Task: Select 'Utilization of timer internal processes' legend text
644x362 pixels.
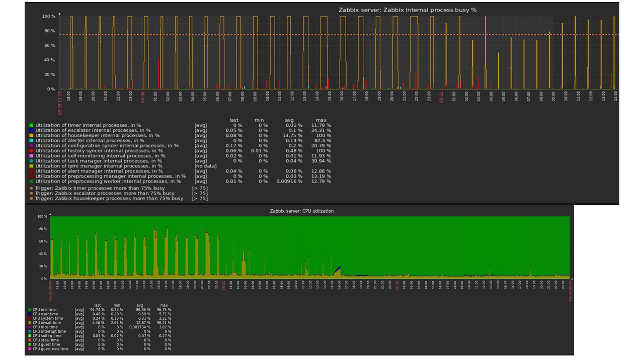Action: [88, 125]
